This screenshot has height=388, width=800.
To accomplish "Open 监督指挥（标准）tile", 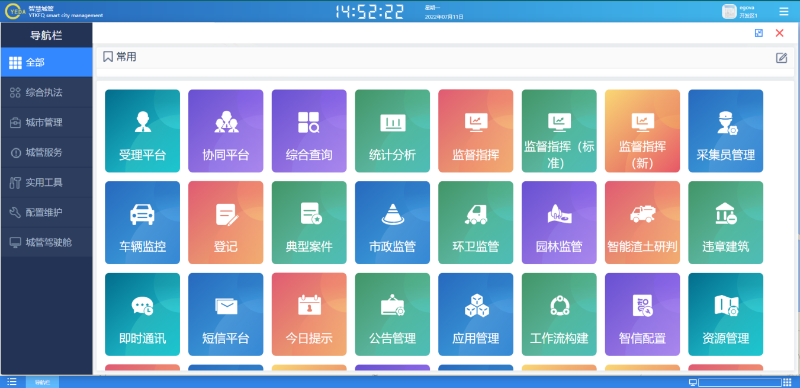I will click(x=559, y=131).
